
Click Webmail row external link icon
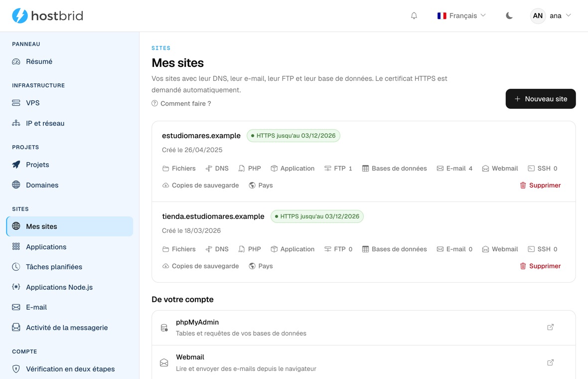point(550,363)
